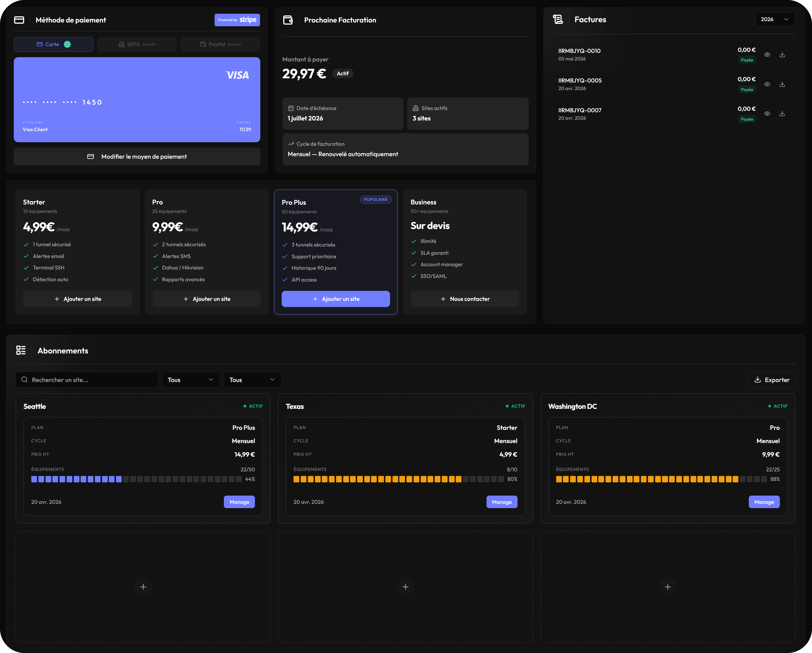Download invoice IIRMBJYQ-0010

coord(782,55)
